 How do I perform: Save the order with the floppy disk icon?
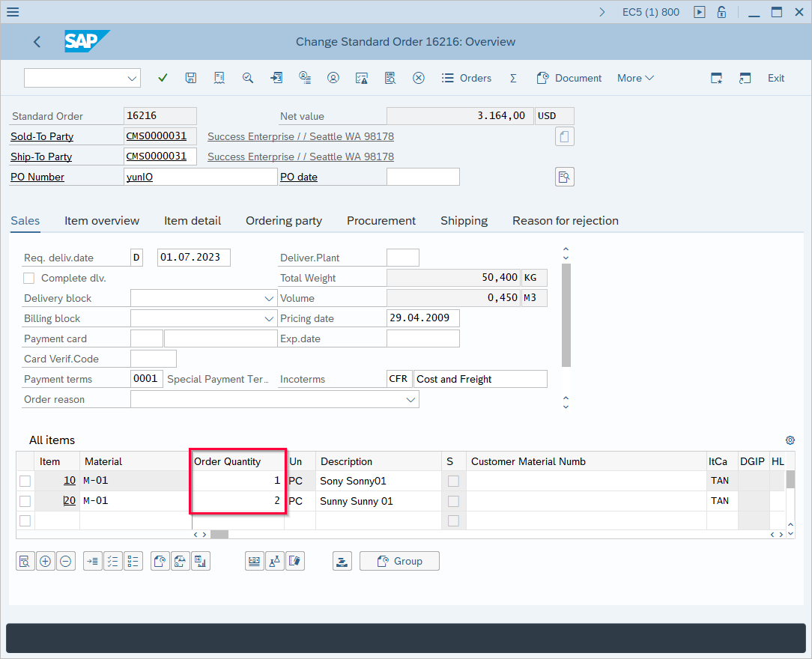tap(190, 78)
